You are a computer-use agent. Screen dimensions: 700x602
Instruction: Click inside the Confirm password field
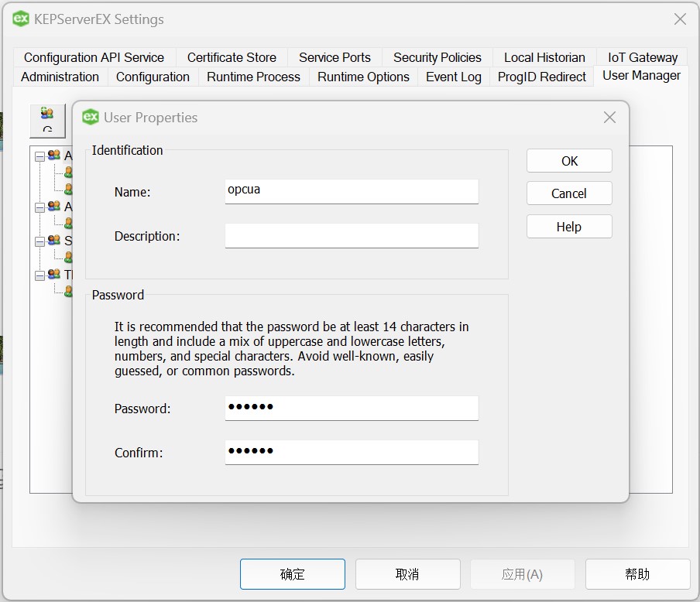pyautogui.click(x=351, y=453)
